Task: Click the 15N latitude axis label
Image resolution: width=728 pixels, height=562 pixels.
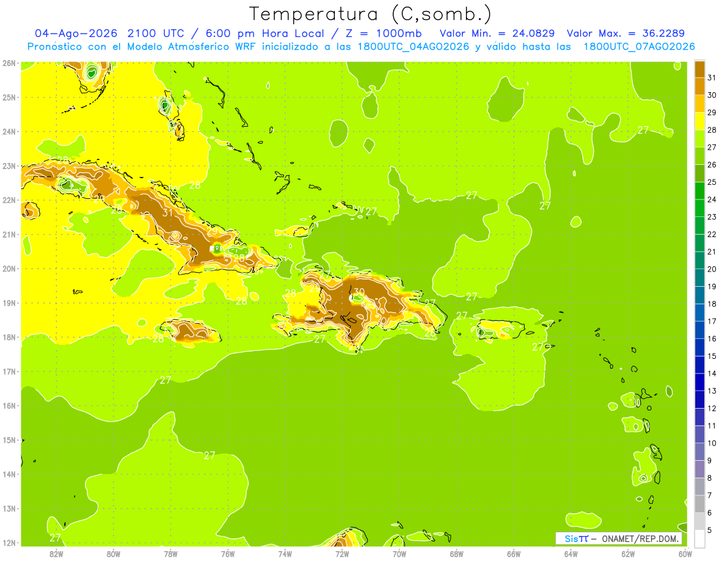Action: 8,440
